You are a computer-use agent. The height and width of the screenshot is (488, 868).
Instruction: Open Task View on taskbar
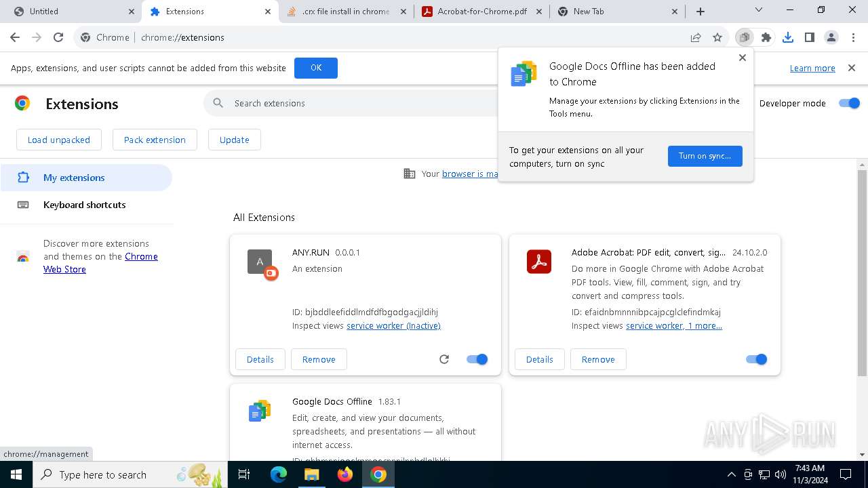click(244, 474)
